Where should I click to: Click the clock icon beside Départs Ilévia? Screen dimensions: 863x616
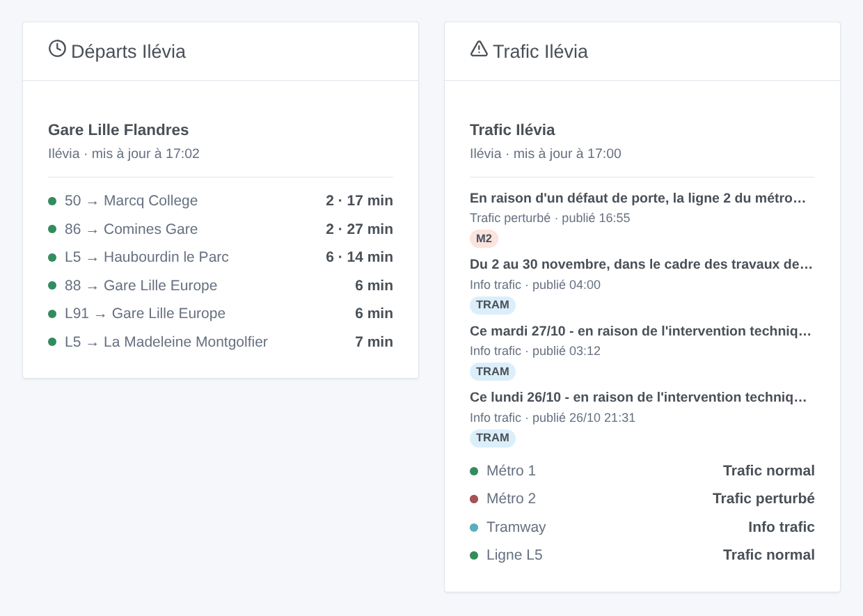pos(57,49)
